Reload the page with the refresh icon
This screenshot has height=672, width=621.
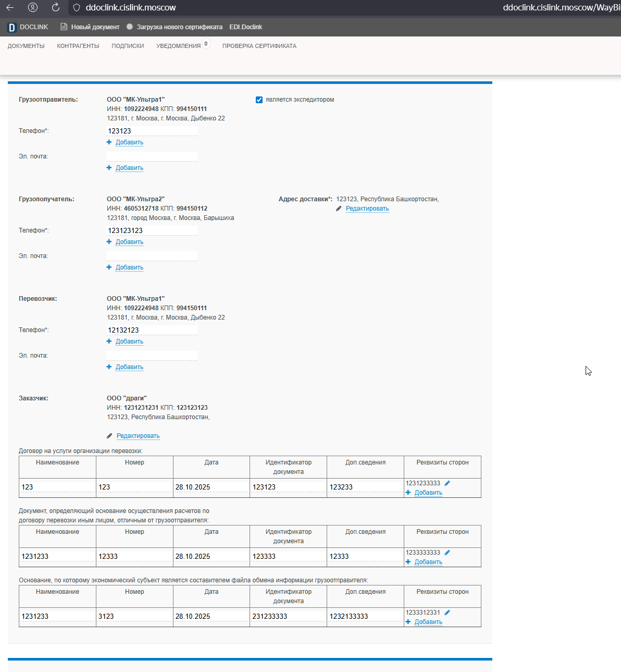56,8
